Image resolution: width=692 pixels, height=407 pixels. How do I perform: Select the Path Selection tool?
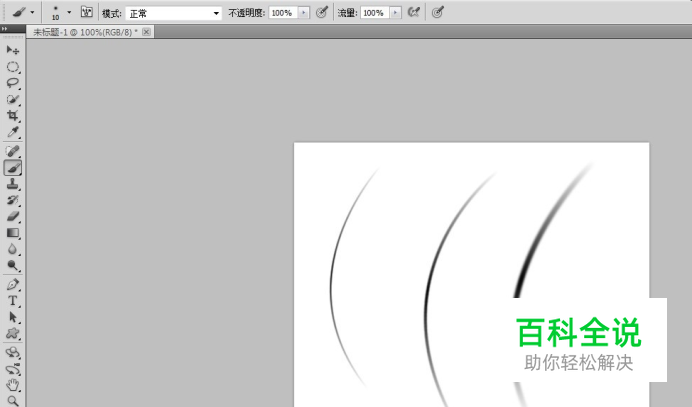(12, 317)
